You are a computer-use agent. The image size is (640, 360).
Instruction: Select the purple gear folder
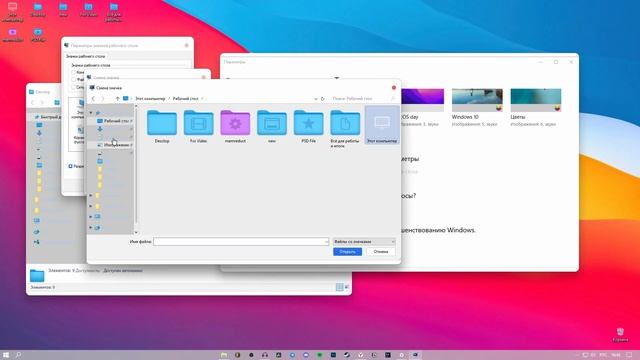coord(235,126)
